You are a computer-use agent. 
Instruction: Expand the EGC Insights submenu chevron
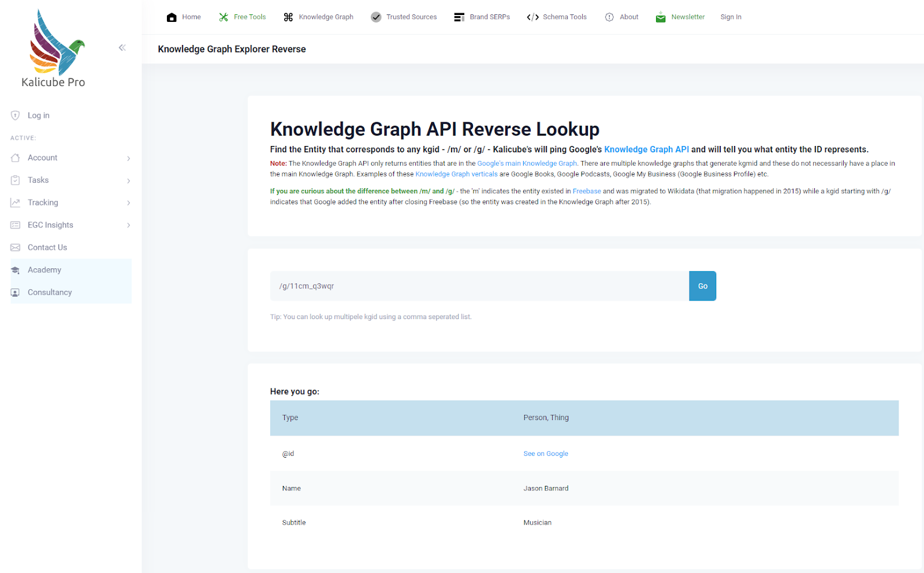click(129, 226)
